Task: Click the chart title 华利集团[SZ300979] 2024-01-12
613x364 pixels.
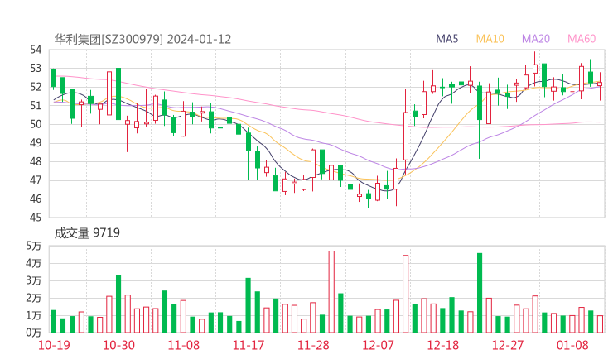Action: click(x=142, y=39)
